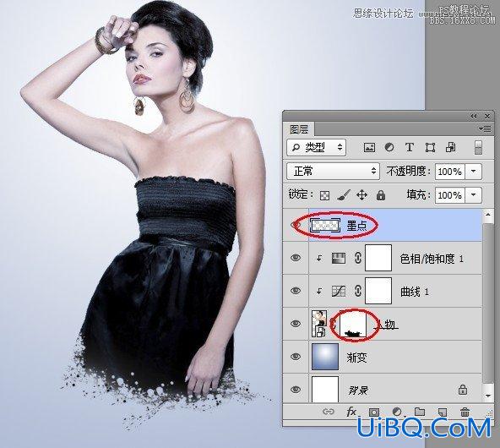Hide the 墨点 layer eye icon
Viewport: 500px width, 448px height.
pos(296,226)
